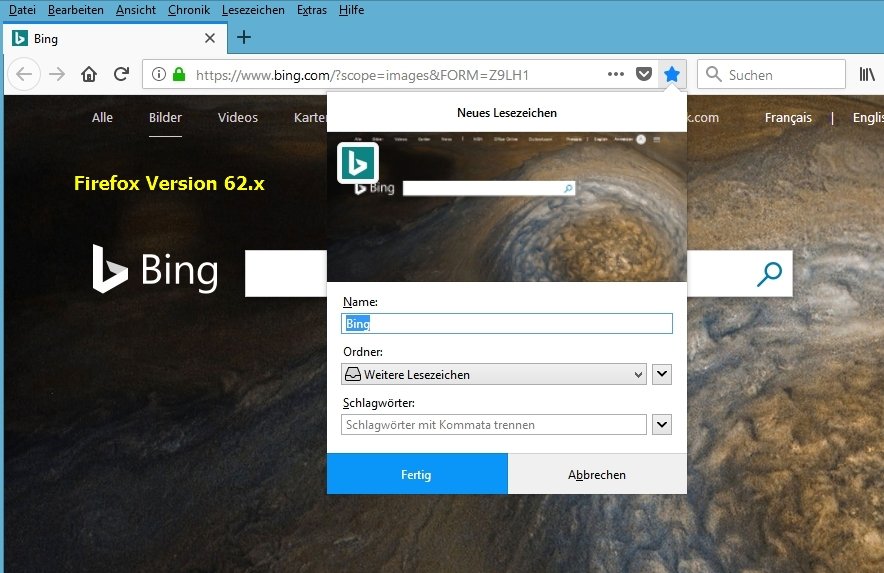
Task: Open the Weitere Lesezeichen folder dropdown
Action: [x=494, y=374]
